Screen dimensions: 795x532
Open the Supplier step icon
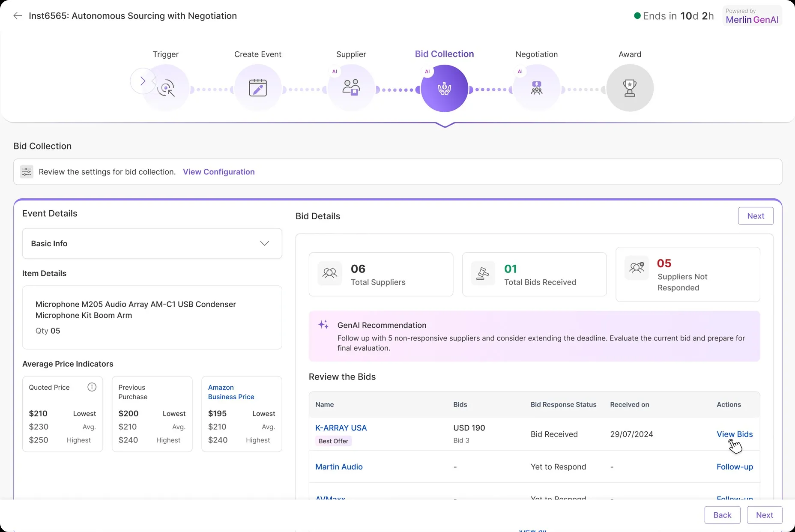click(x=351, y=88)
